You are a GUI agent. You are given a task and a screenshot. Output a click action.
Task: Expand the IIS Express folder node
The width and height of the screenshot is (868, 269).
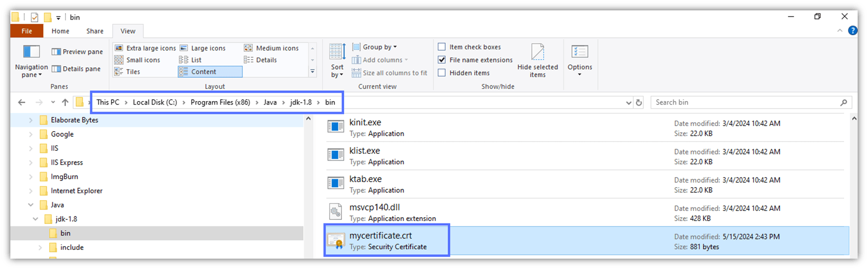coord(31,163)
